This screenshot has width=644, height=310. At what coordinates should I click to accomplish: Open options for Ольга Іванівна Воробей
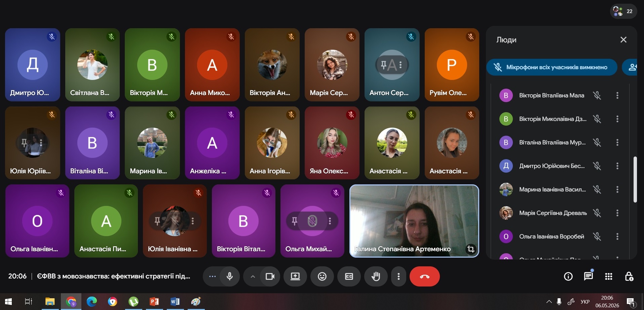[617, 236]
